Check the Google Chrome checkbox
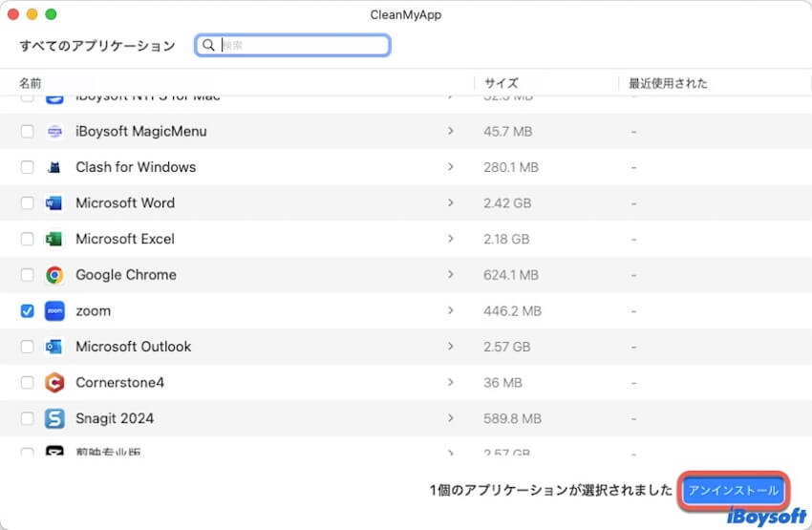Screen dimensions: 812x530 [x=28, y=275]
